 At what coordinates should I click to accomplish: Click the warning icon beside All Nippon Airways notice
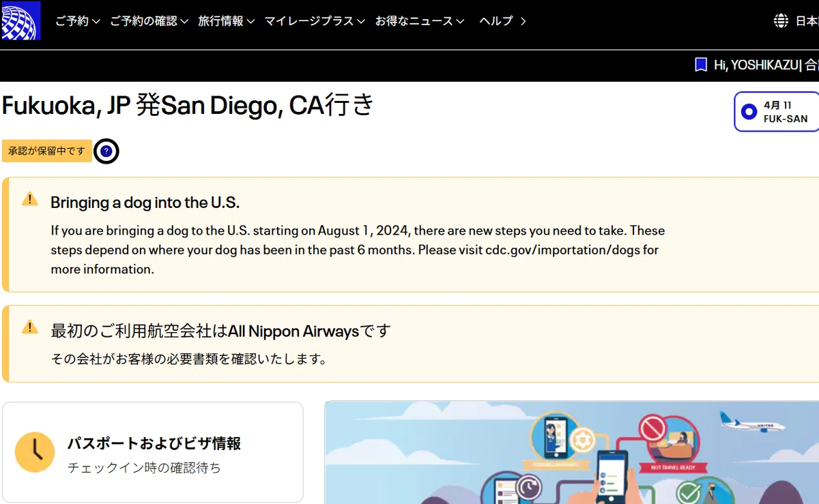[30, 327]
